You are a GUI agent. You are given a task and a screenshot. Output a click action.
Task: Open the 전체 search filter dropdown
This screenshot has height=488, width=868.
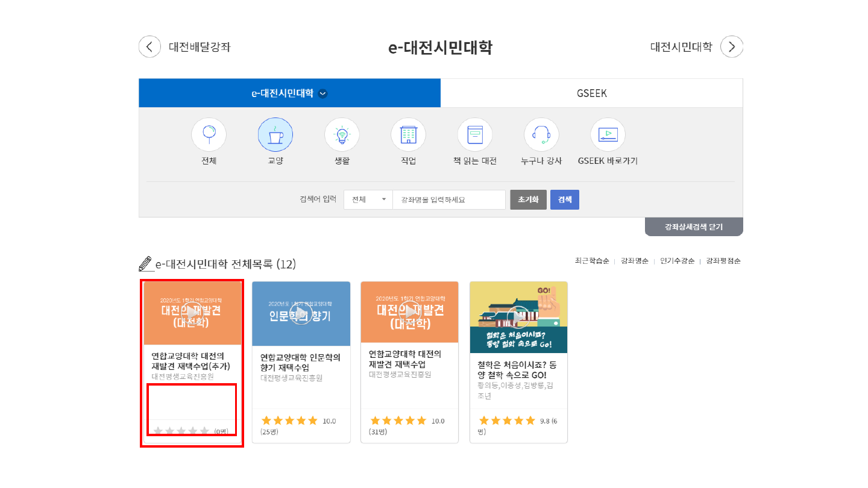(368, 199)
